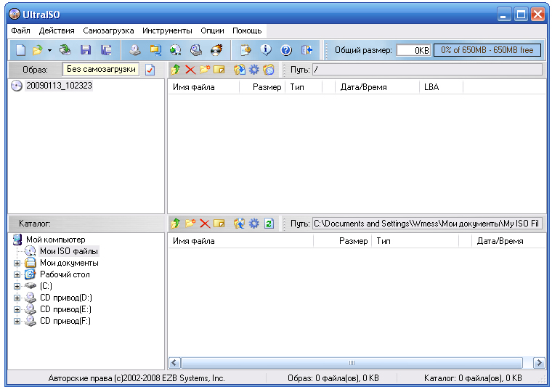Open the Помощь menu
Viewport: 560px width, 392px height.
247,30
